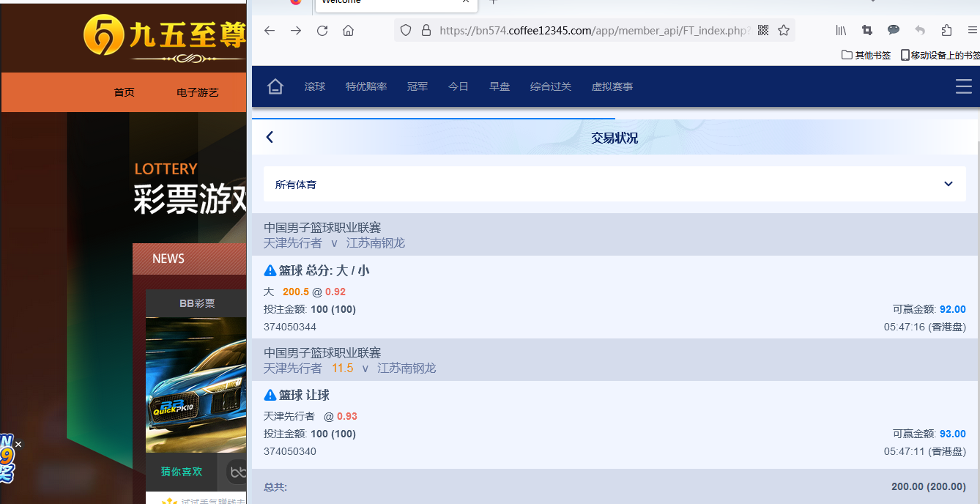Image resolution: width=980 pixels, height=504 pixels.
Task: Open 移动设备上的书签 bookmarks folder
Action: click(x=940, y=55)
